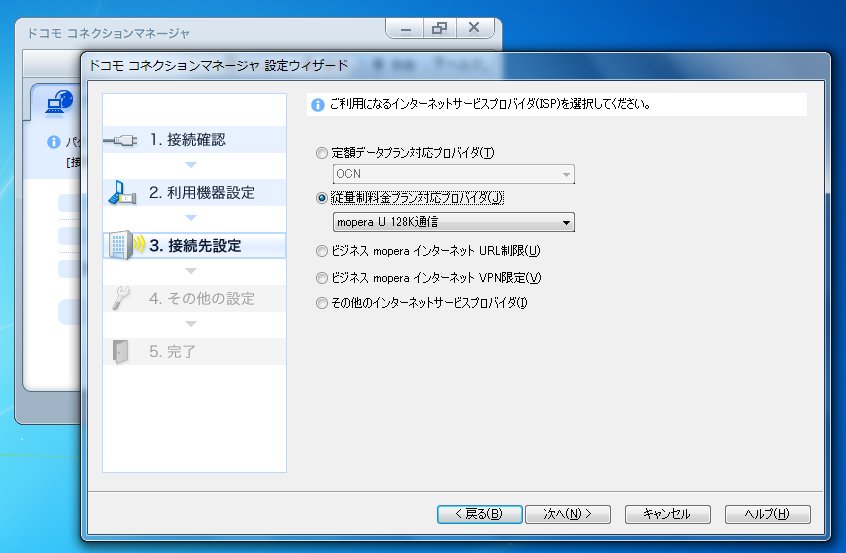846x553 pixels.
Task: Open the OCN provider dropdown
Action: coord(454,174)
